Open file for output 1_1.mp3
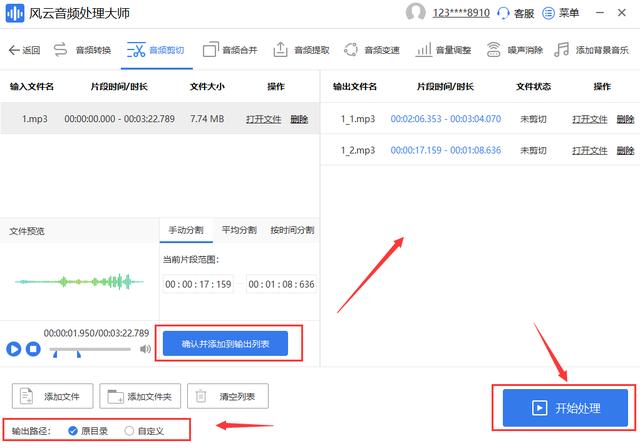 click(590, 119)
